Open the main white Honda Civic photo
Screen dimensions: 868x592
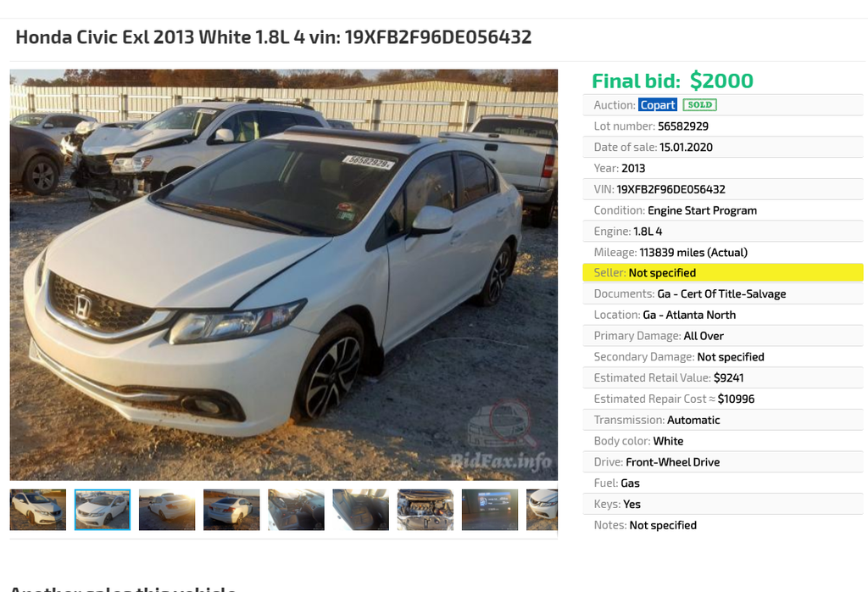pyautogui.click(x=283, y=275)
